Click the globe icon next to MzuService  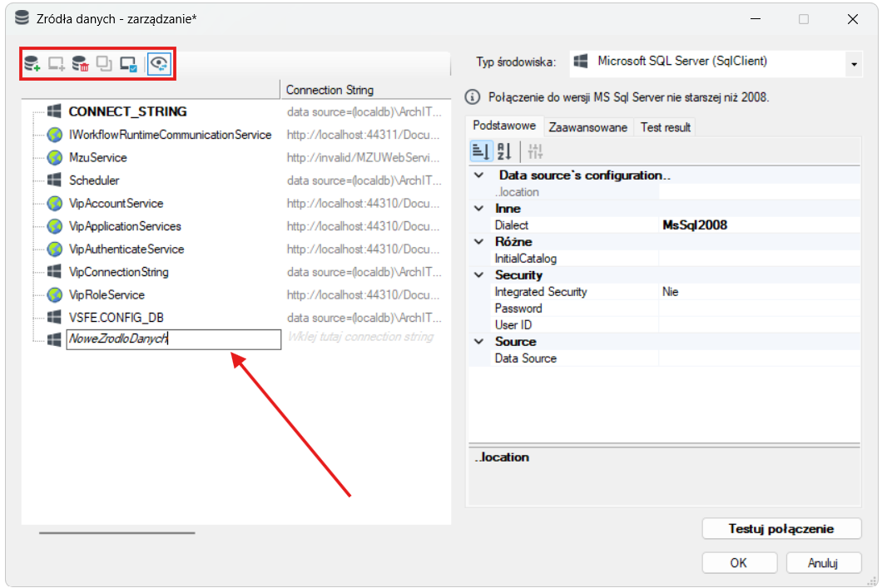click(x=55, y=158)
